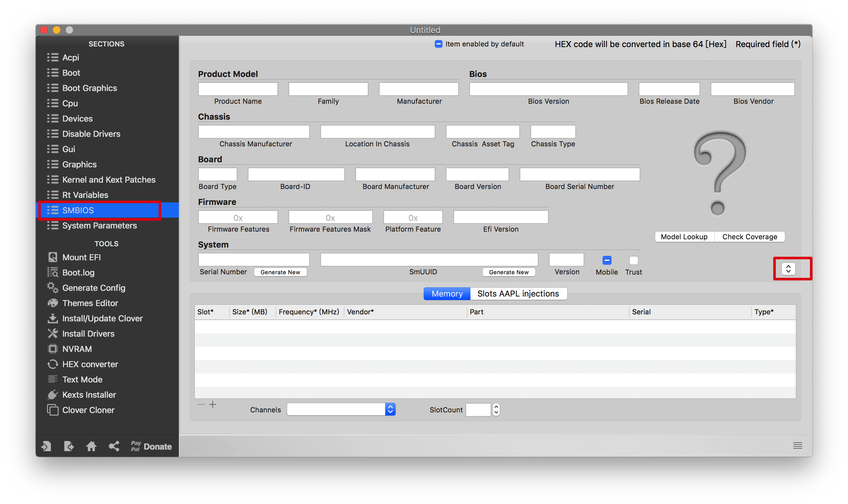Select the SMBIOS section

coord(107,210)
